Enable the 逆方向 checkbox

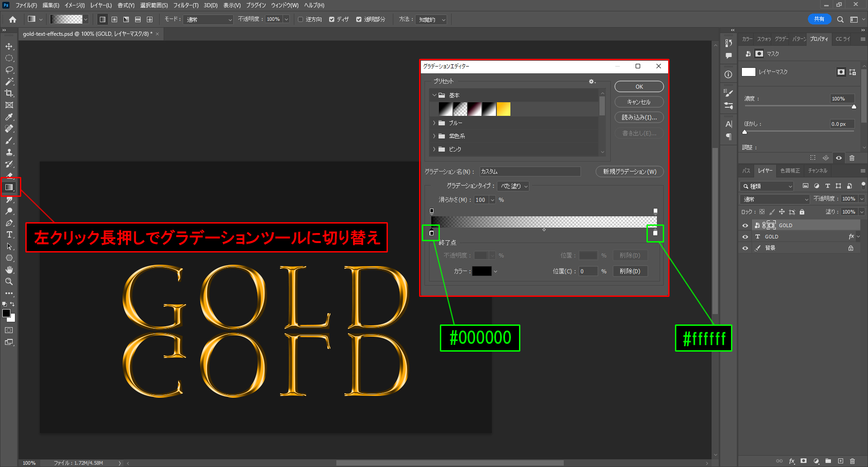click(301, 19)
